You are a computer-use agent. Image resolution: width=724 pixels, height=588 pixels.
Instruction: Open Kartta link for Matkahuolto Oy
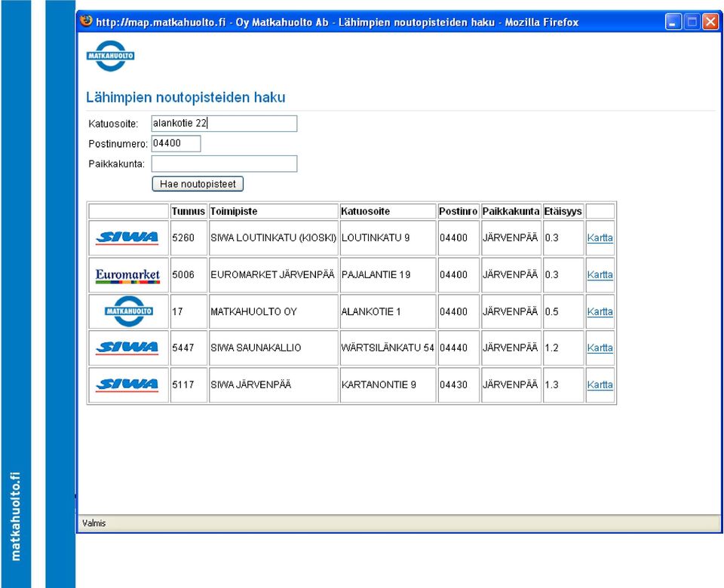[600, 311]
